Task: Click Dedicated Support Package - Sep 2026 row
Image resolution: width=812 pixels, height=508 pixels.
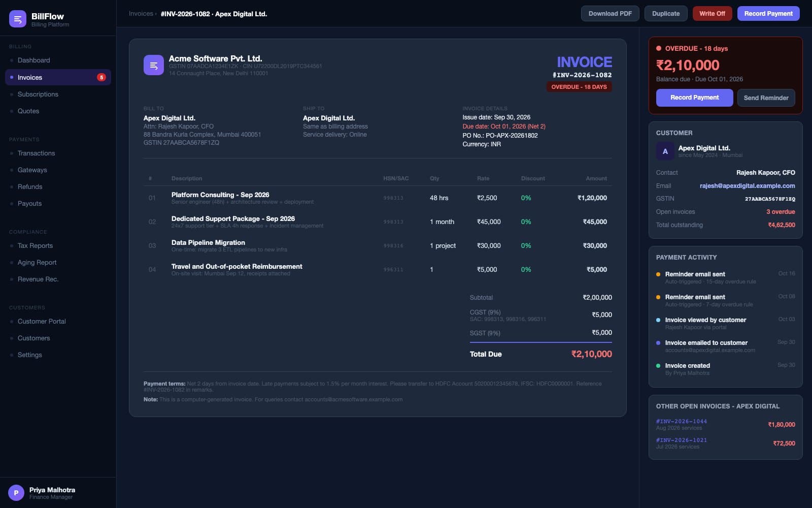Action: coord(378,222)
